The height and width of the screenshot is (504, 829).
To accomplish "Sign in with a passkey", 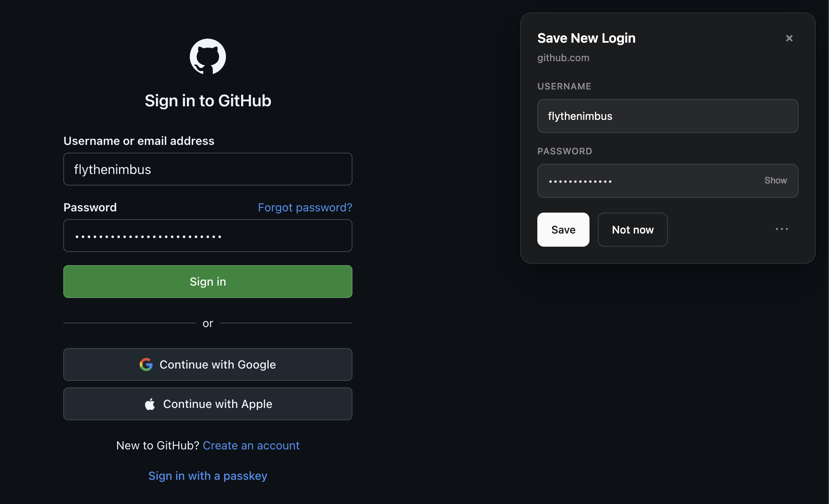I will coord(208,476).
